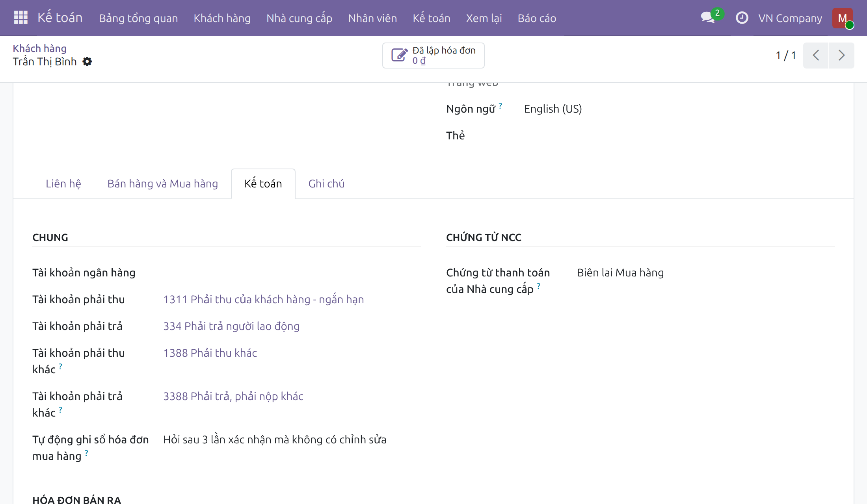Go to the next record arrow

841,55
